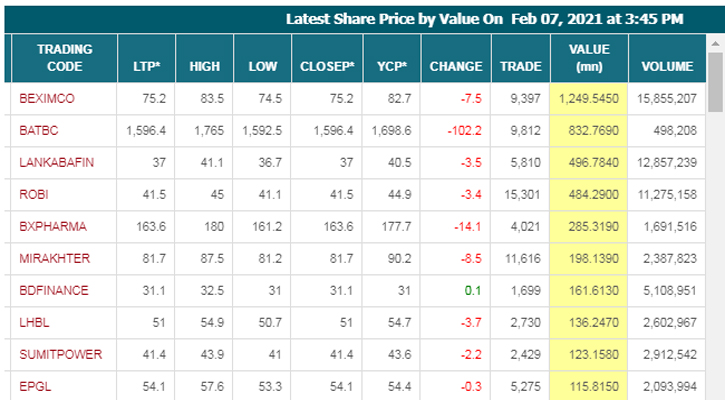Click the LTP* column header

(x=146, y=67)
